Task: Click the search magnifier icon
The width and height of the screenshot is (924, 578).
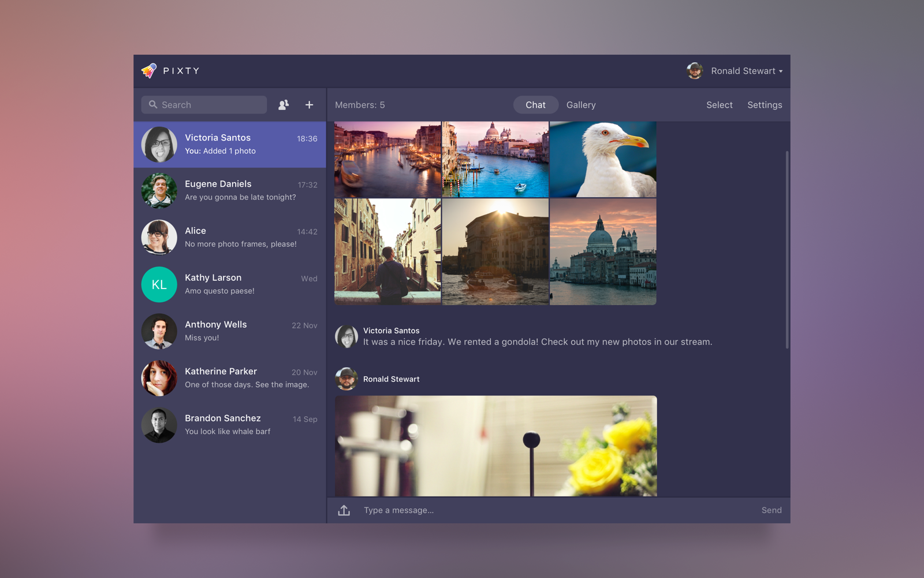Action: (x=153, y=105)
